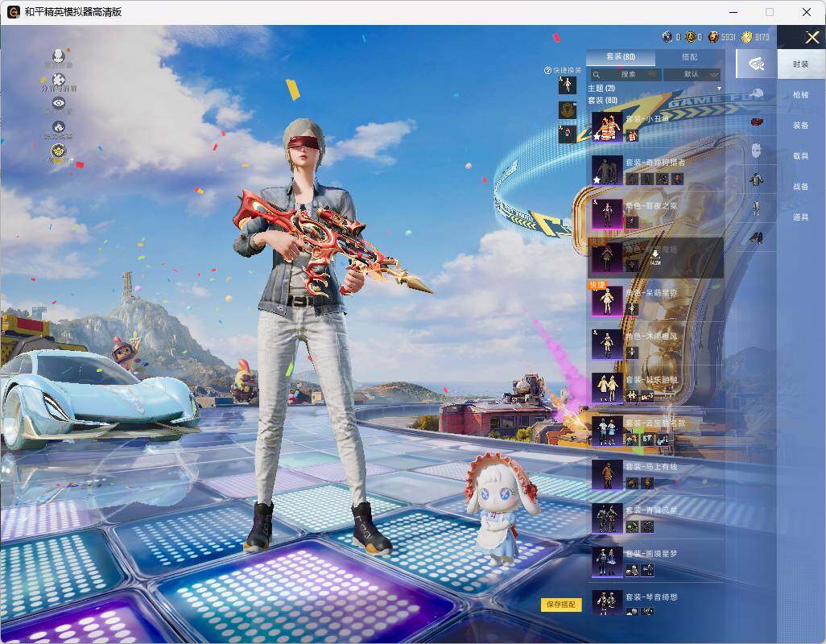
Task: Select the 套装-云宝联名款 outfit thumbnail
Action: [607, 431]
